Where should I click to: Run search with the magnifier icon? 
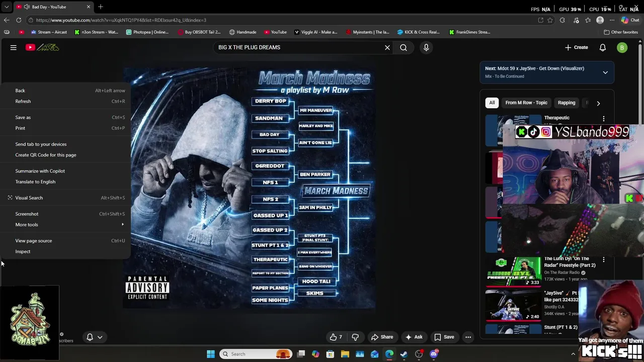coord(404,47)
